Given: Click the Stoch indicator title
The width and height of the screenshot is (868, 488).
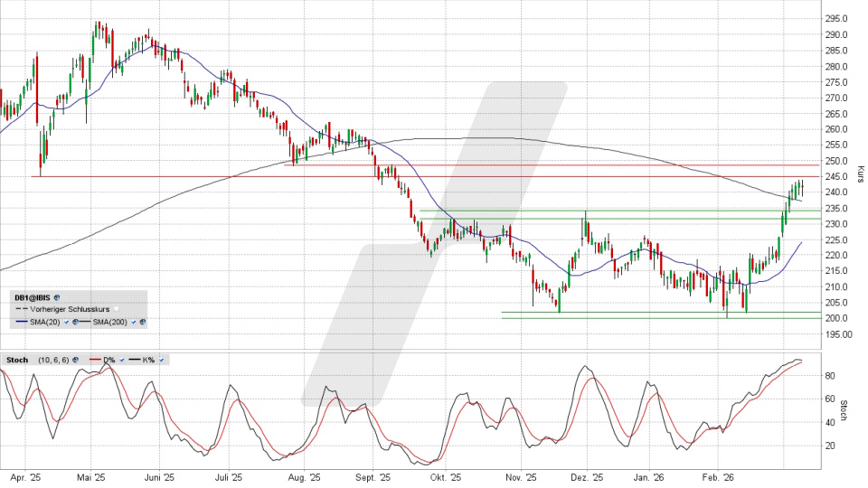Looking at the screenshot, I should (x=16, y=360).
